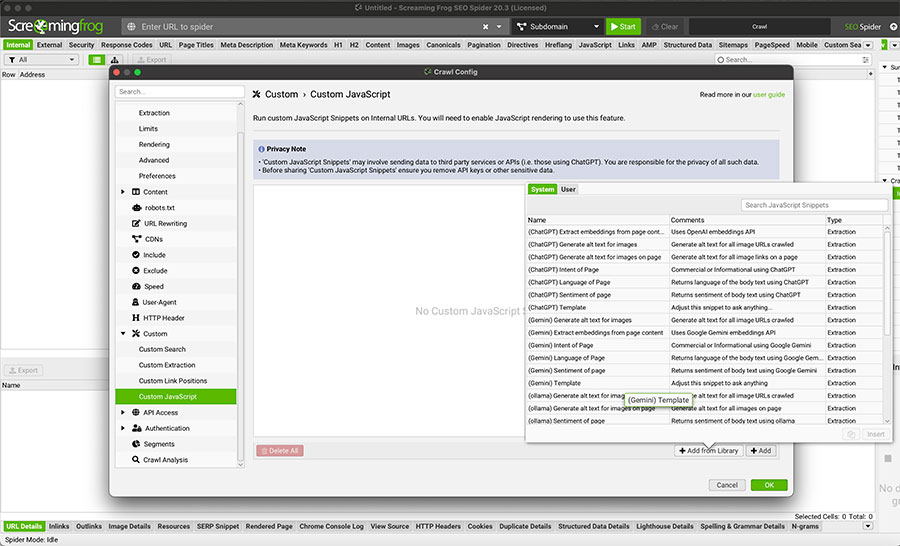Click the Authentication users icon
The height and width of the screenshot is (546, 900).
pos(137,428)
